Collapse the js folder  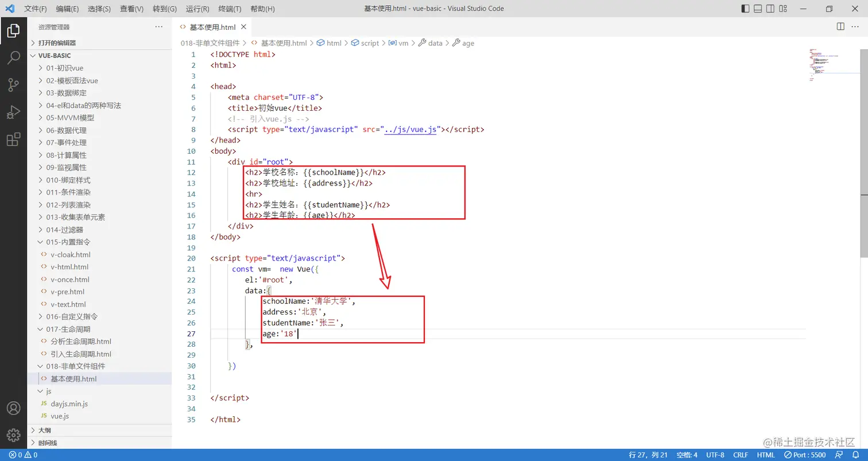click(100, 391)
